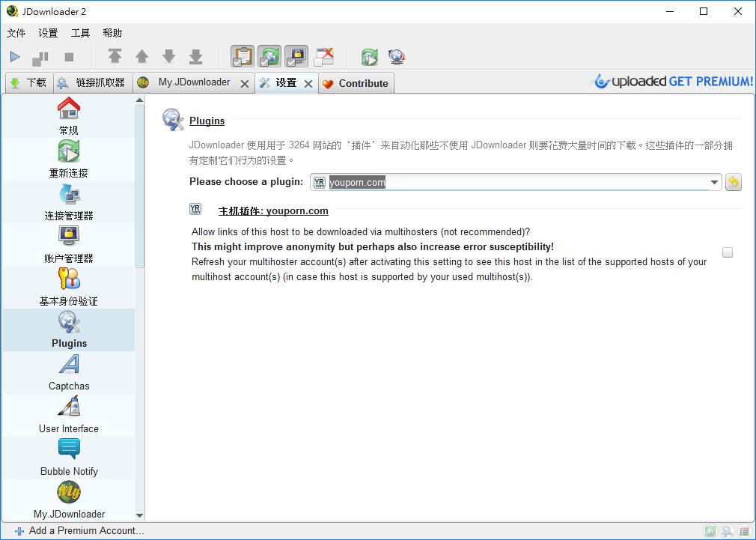Click Add a Premium Account link
The image size is (756, 540).
click(x=79, y=531)
